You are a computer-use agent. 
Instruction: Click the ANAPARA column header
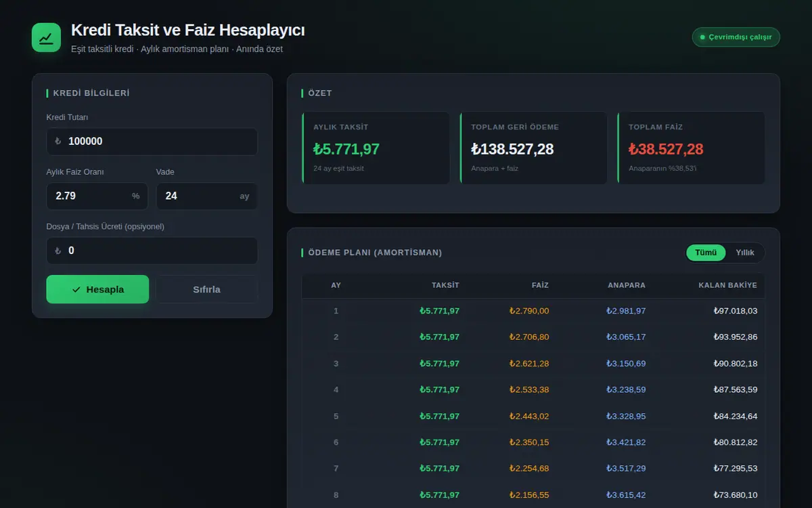(627, 285)
